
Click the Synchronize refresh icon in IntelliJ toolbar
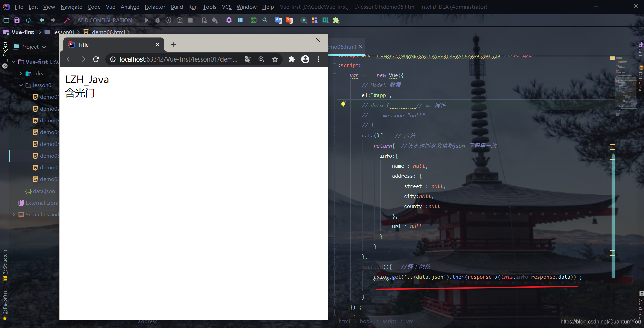click(x=28, y=20)
